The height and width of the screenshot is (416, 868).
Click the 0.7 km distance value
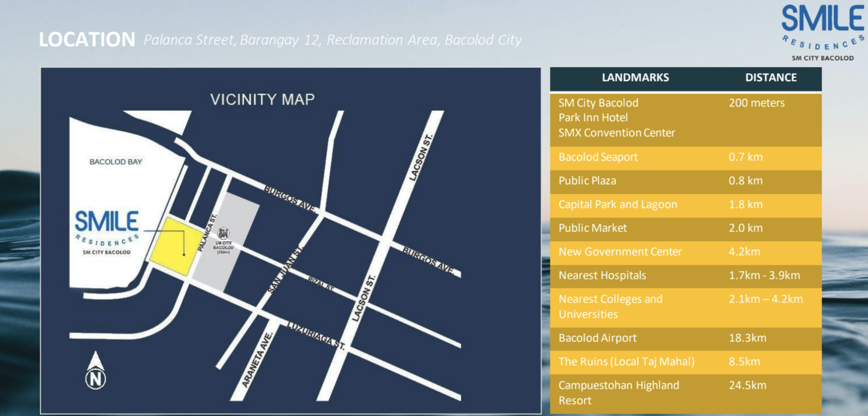coord(745,157)
